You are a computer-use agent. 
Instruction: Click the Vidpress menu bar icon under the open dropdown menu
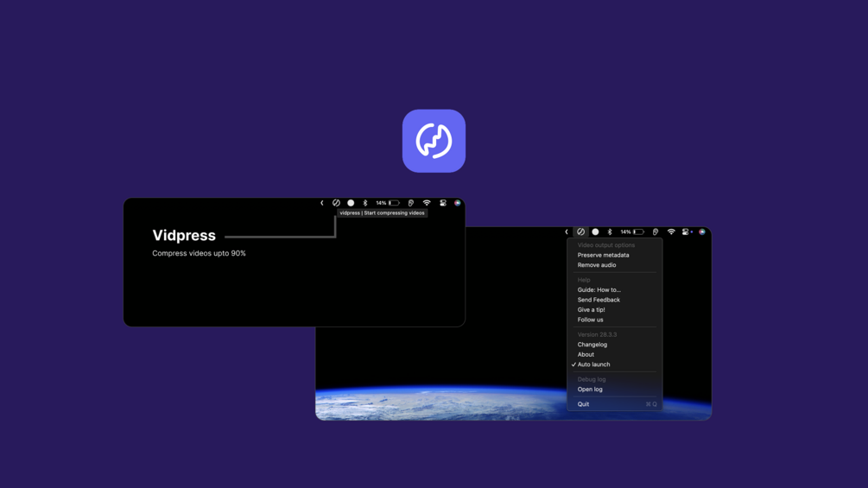click(580, 231)
